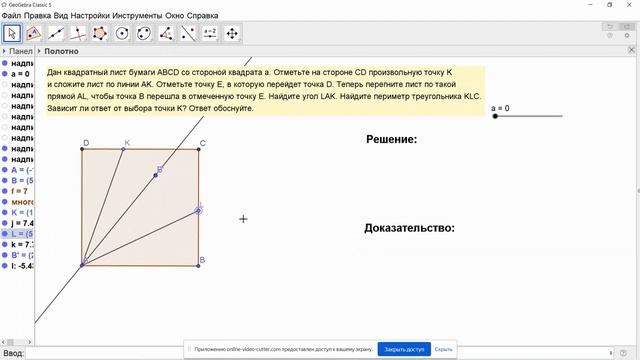640x360 pixels.
Task: Toggle visibility of j = 7.4 row
Action: pyautogui.click(x=5, y=223)
